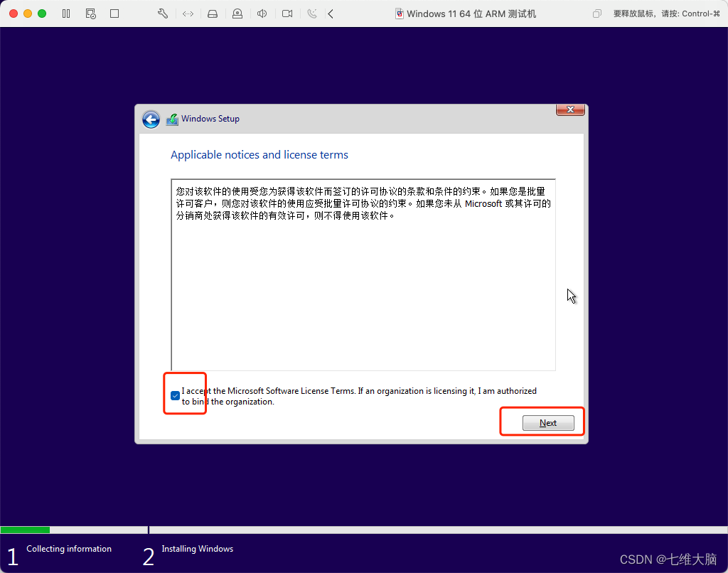
Task: Click the camera device toolbar icon
Action: 287,14
